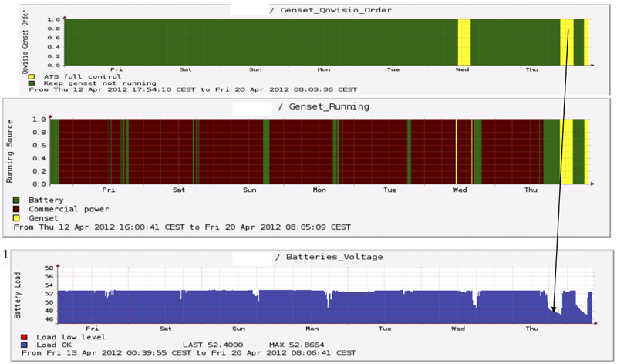Click the 'Sun' label on Genset_Running graph
The image size is (617, 364).
click(249, 190)
